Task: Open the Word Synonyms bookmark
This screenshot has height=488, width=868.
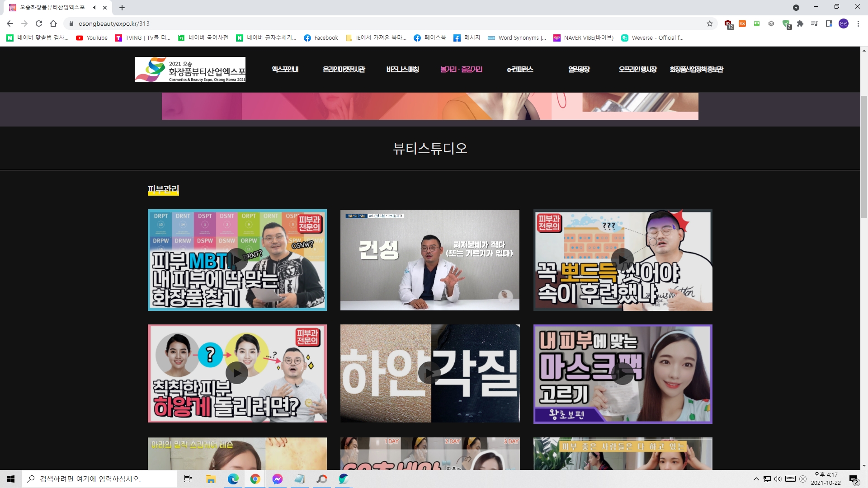Action: point(517,38)
